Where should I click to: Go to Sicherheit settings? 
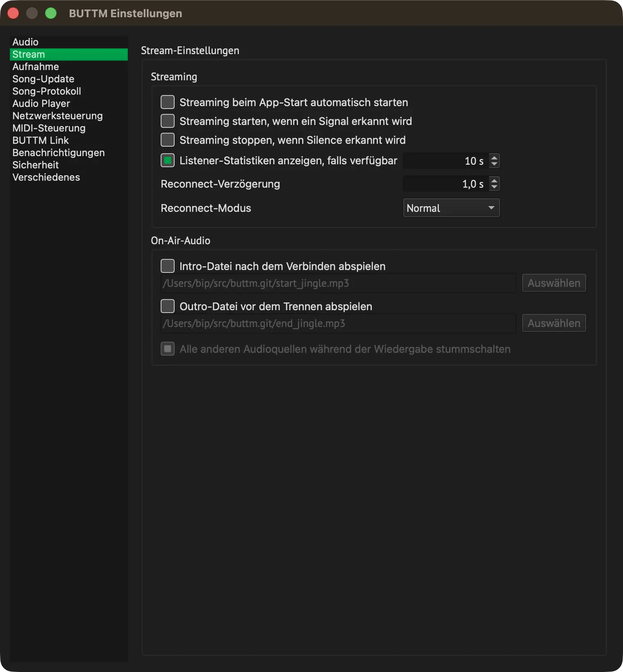69,165
